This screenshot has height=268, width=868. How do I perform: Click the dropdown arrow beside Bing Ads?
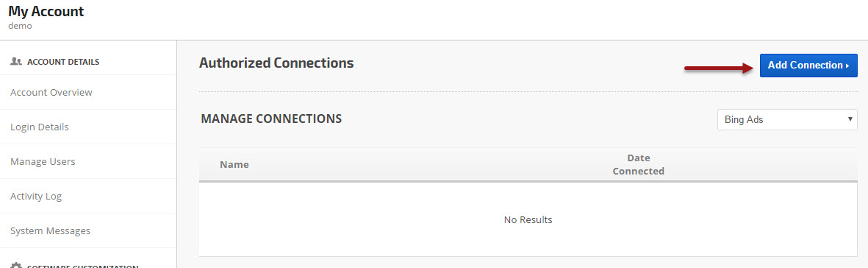click(849, 119)
